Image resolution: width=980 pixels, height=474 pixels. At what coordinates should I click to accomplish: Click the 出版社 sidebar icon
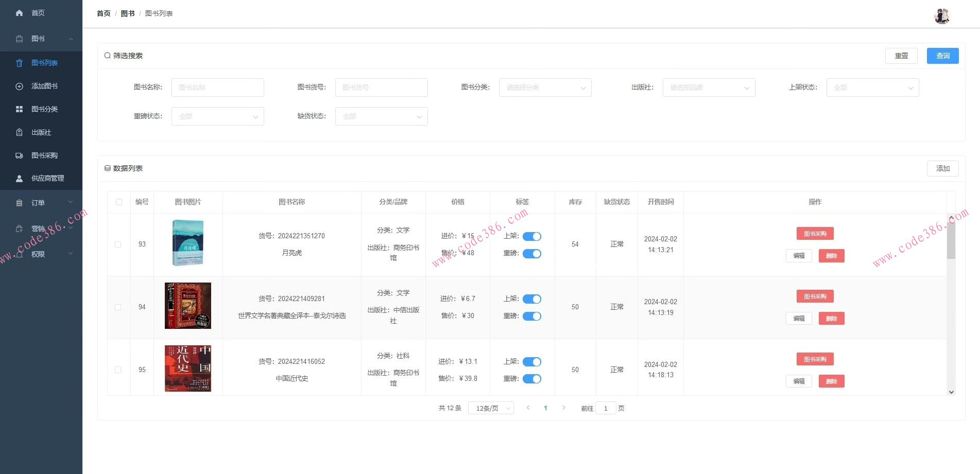(x=20, y=132)
